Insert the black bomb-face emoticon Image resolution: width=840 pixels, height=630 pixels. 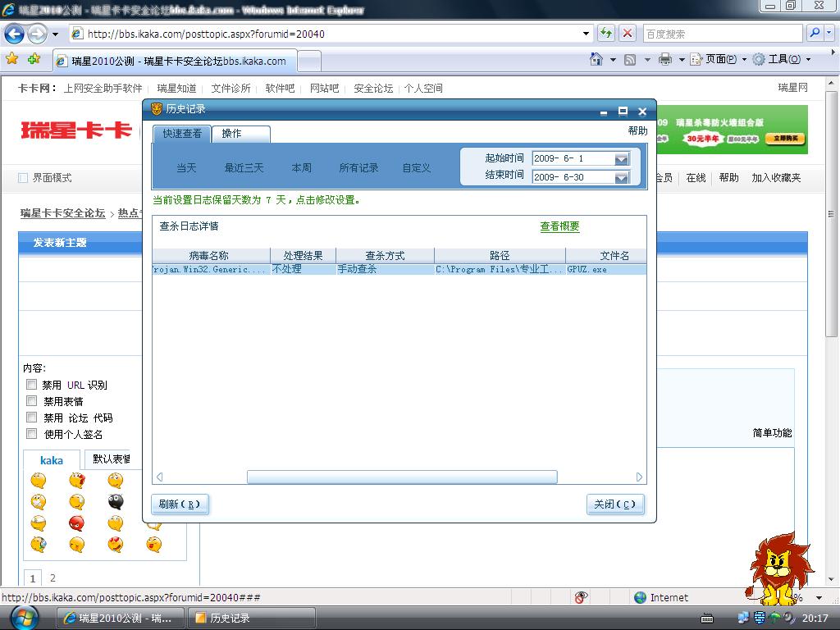(x=115, y=501)
